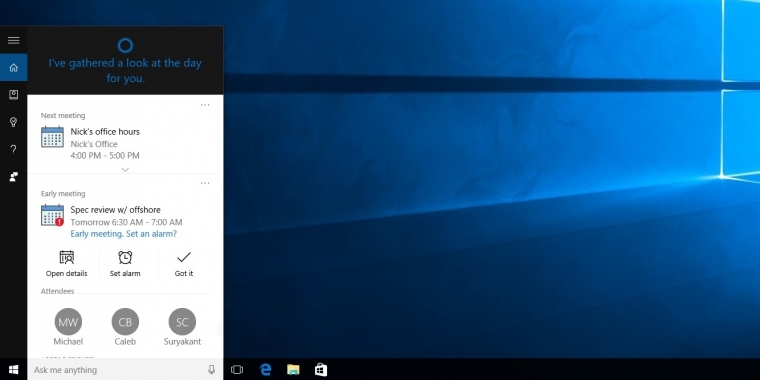Viewport: 760px width, 380px height.
Task: Click the Cortana panel scrollbar
Action: coord(219,328)
